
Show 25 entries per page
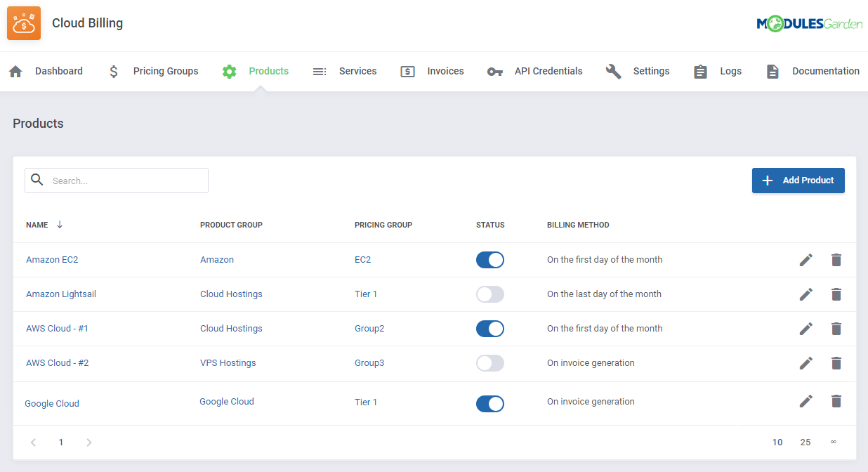[x=805, y=442]
